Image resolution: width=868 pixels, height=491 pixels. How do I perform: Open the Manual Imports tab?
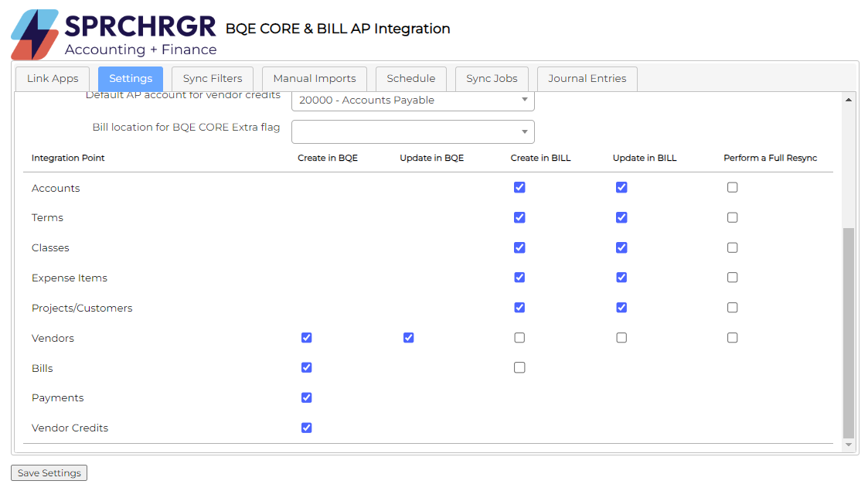[315, 79]
